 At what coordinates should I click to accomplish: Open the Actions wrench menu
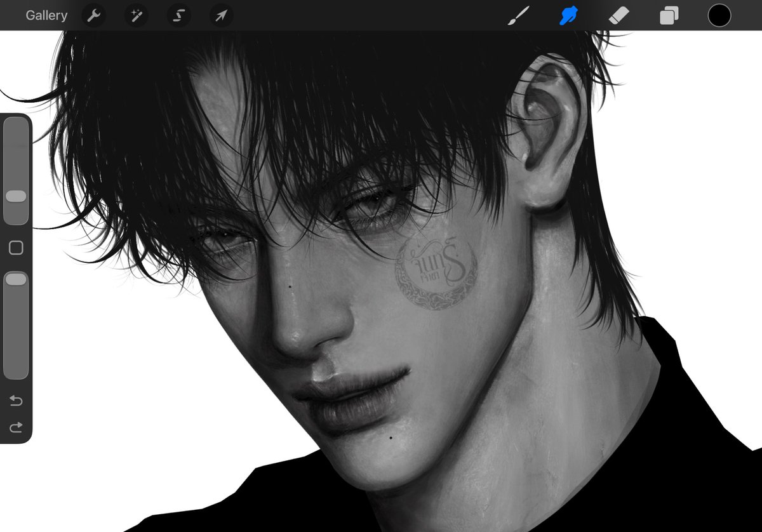point(94,16)
